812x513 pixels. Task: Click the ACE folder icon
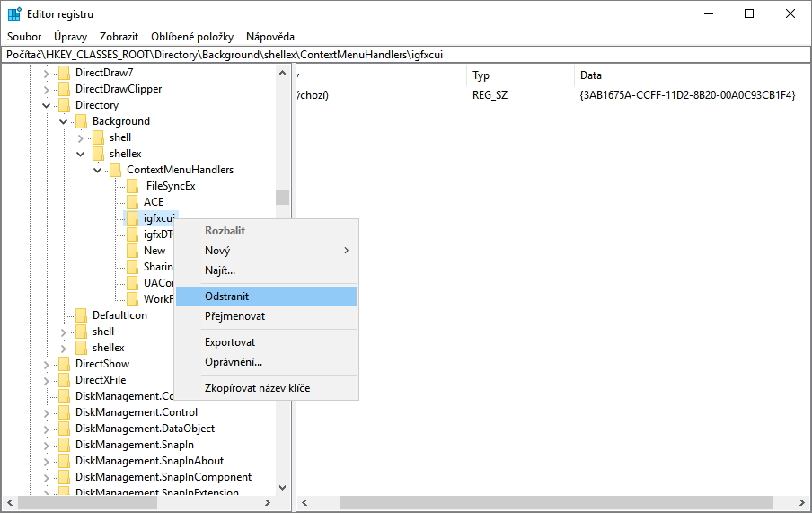(x=133, y=202)
